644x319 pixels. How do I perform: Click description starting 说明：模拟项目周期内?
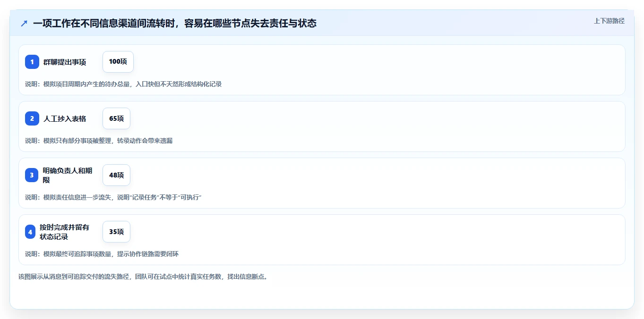tap(123, 84)
